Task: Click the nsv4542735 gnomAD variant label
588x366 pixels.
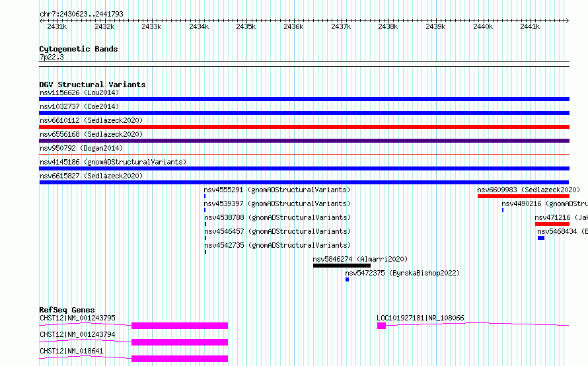Action: [x=277, y=245]
